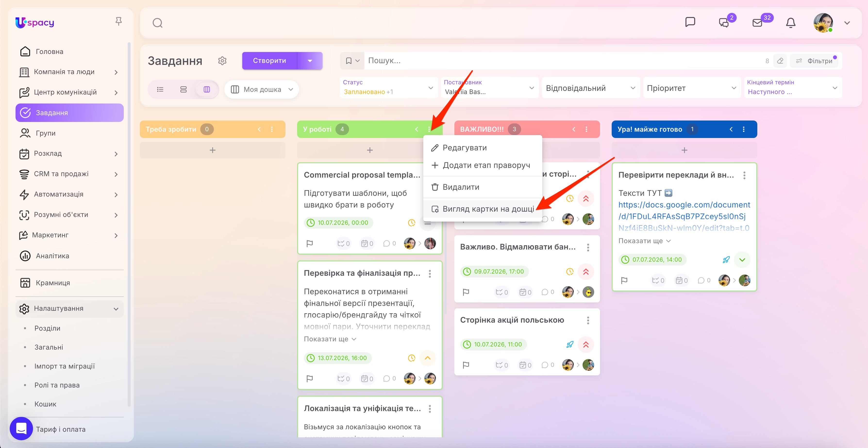Collapse the У роботі column arrow

[417, 129]
